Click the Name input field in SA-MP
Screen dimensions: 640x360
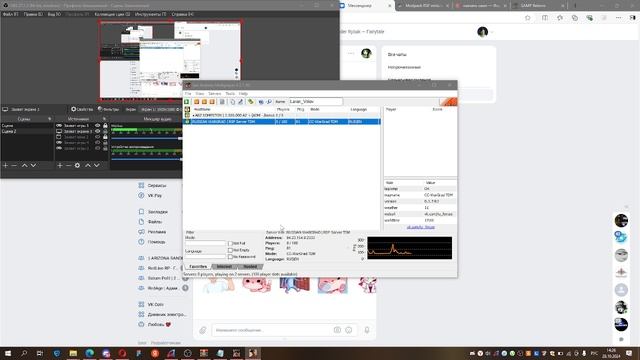[316, 101]
